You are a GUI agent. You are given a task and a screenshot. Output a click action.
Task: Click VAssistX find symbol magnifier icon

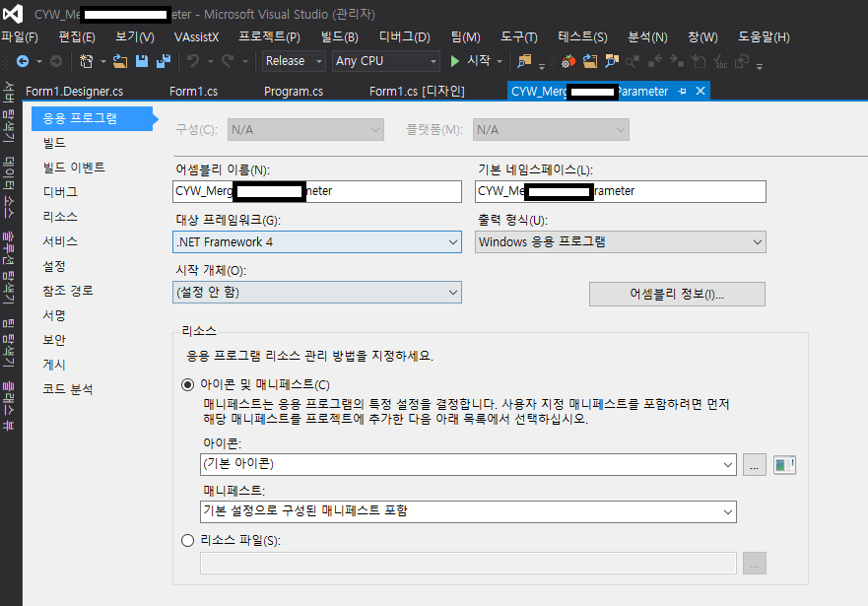click(x=611, y=61)
